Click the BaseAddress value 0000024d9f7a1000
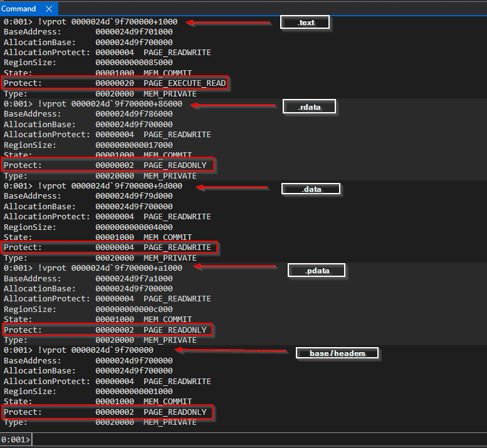487x448 pixels. (134, 278)
